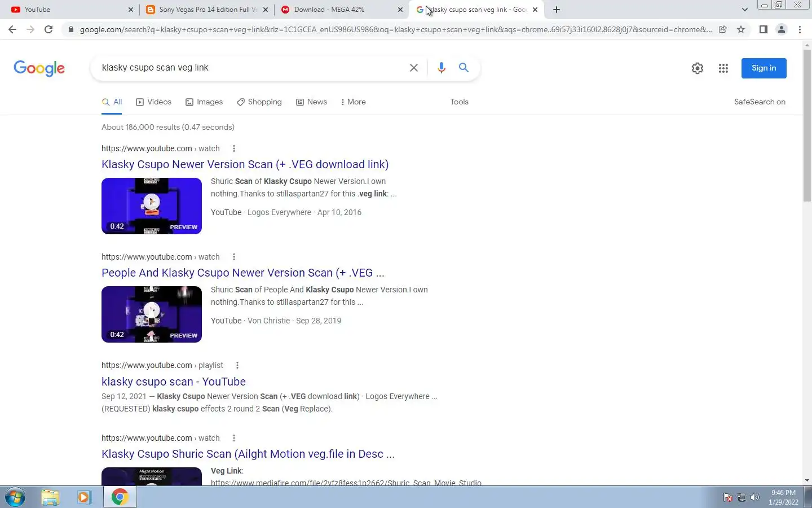Open the Tools search options

459,102
